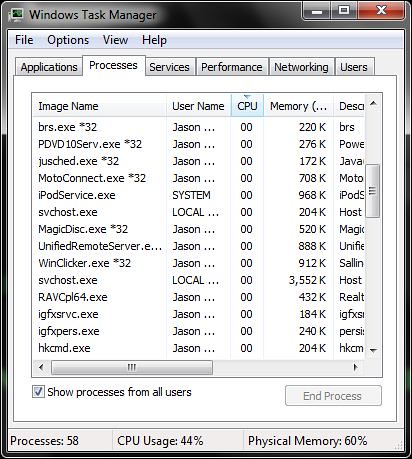Click the vertical scrollbar up arrow
Image resolution: width=412 pixels, height=459 pixels.
373,103
